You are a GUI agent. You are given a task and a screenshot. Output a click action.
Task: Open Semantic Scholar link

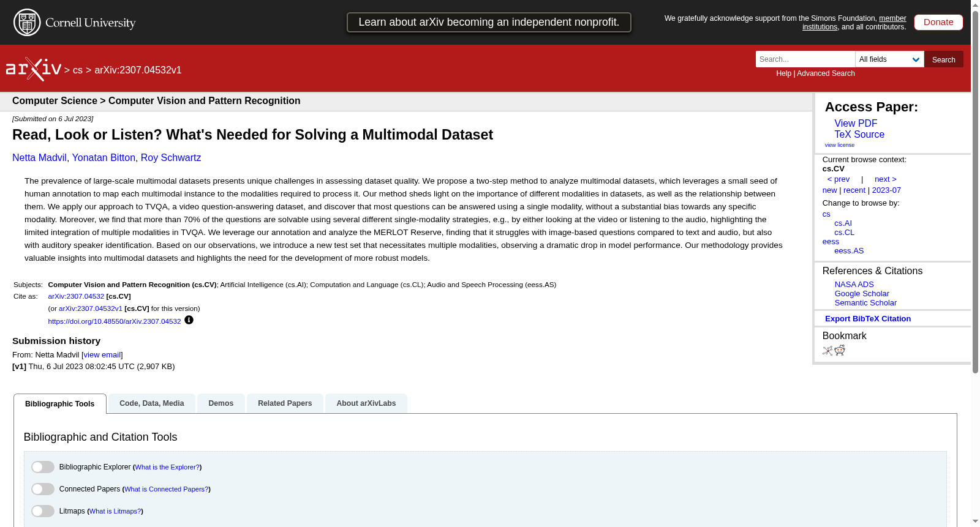click(865, 303)
